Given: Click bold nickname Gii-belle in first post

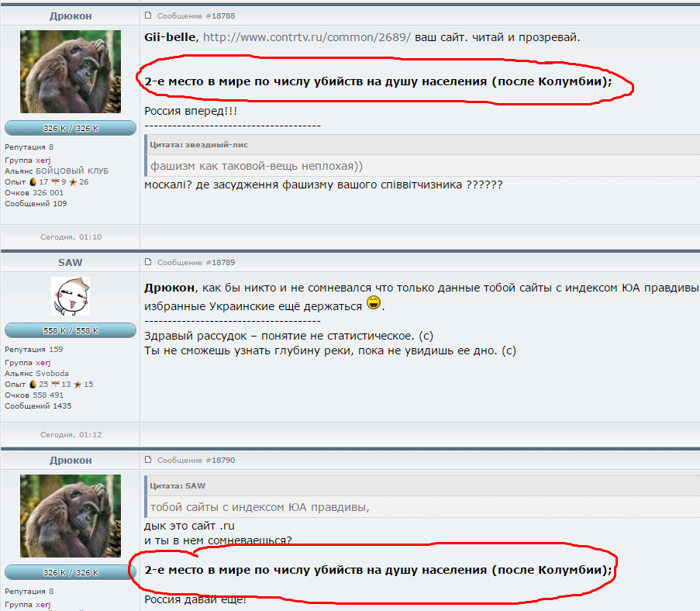Looking at the screenshot, I should [x=170, y=37].
